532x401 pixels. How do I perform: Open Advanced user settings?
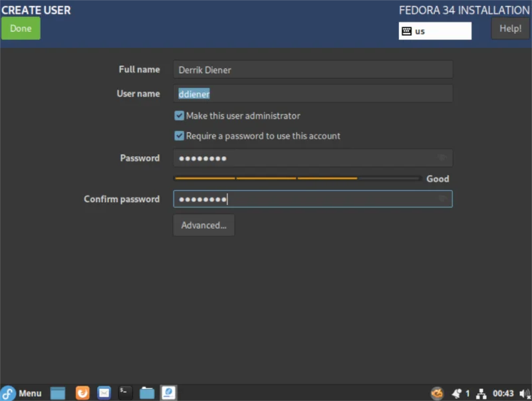pos(203,225)
